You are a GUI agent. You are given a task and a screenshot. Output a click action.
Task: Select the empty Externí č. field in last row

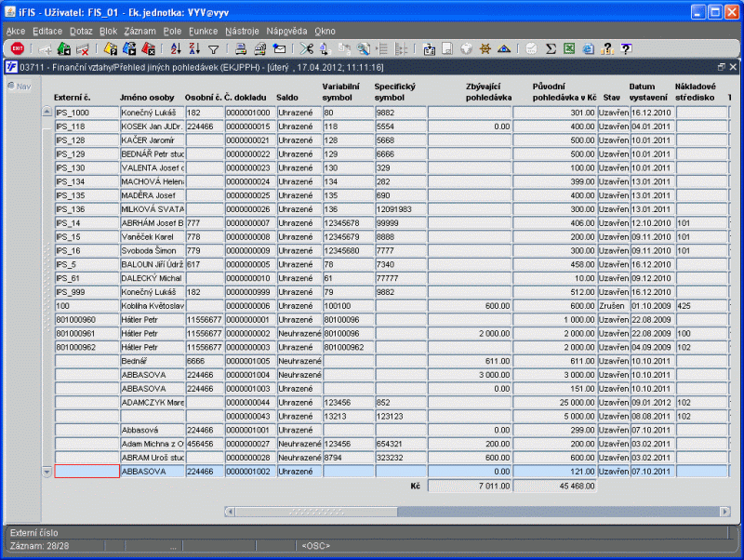86,472
